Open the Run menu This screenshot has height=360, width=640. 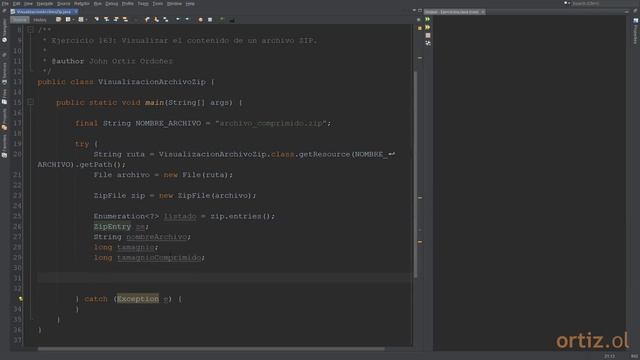coord(98,4)
